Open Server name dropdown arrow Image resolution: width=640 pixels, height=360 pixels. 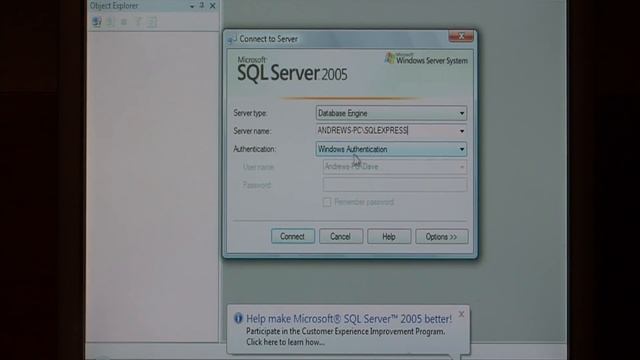pos(462,131)
